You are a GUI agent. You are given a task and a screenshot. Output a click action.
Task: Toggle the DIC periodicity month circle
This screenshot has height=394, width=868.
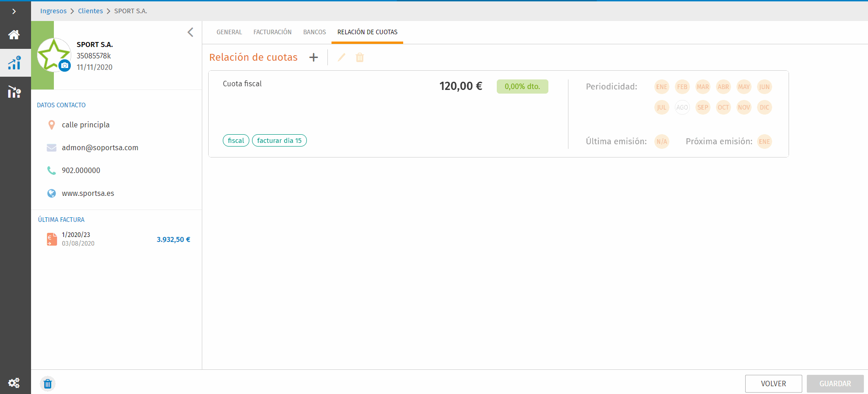click(x=764, y=107)
